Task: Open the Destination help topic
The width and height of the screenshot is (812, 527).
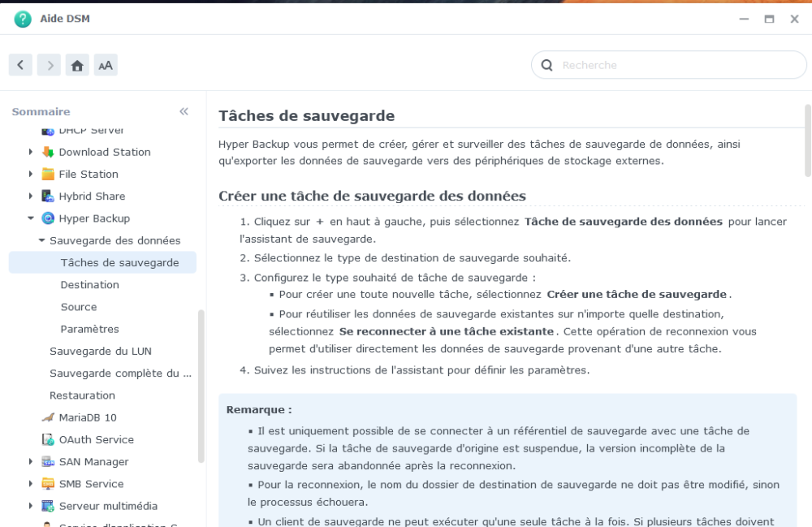Action: pyautogui.click(x=89, y=285)
